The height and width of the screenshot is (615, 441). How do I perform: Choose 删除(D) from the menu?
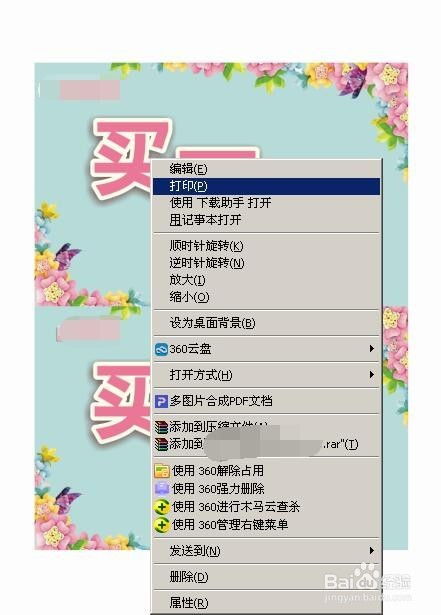(266, 577)
